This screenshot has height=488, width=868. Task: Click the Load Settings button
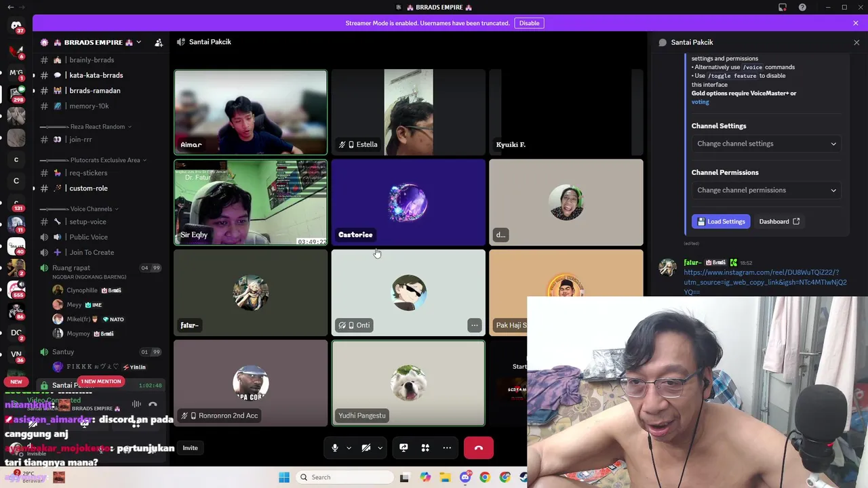pyautogui.click(x=721, y=222)
